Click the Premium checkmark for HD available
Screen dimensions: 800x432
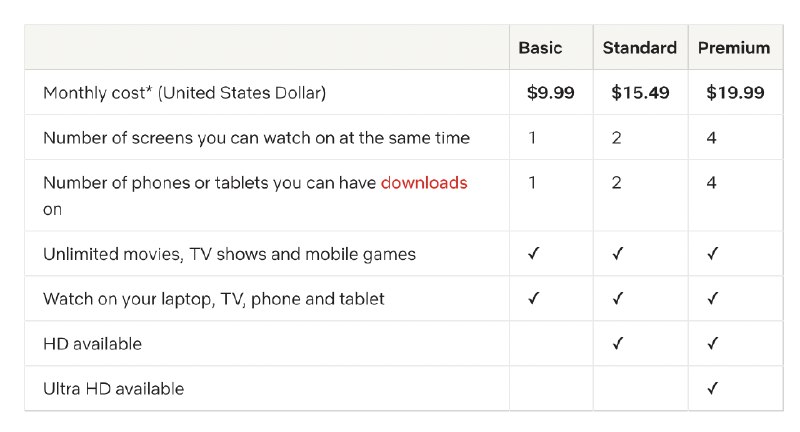712,344
